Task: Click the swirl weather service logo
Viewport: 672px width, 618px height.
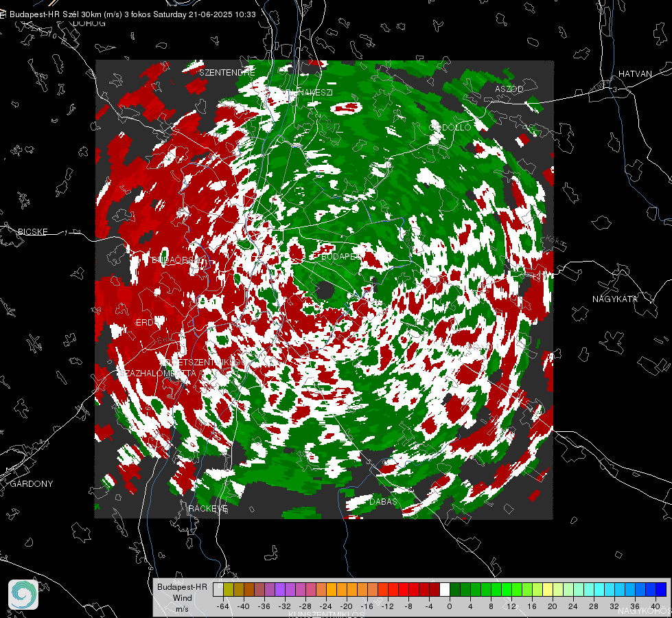Action: coord(23,595)
